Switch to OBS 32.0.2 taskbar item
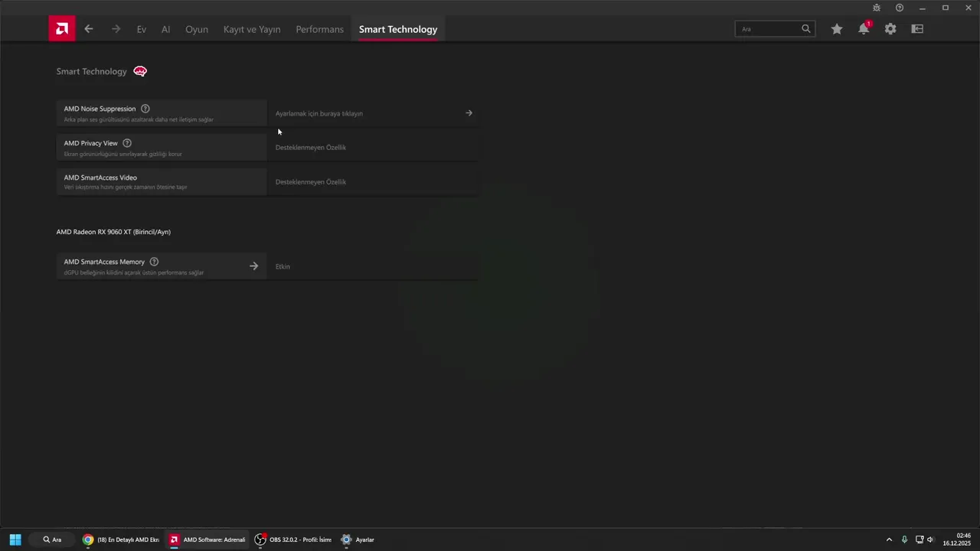 coord(293,540)
